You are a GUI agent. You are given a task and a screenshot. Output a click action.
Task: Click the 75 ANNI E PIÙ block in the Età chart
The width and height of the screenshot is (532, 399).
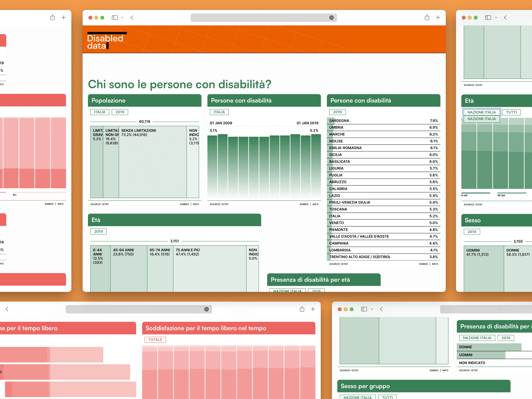tap(210, 269)
